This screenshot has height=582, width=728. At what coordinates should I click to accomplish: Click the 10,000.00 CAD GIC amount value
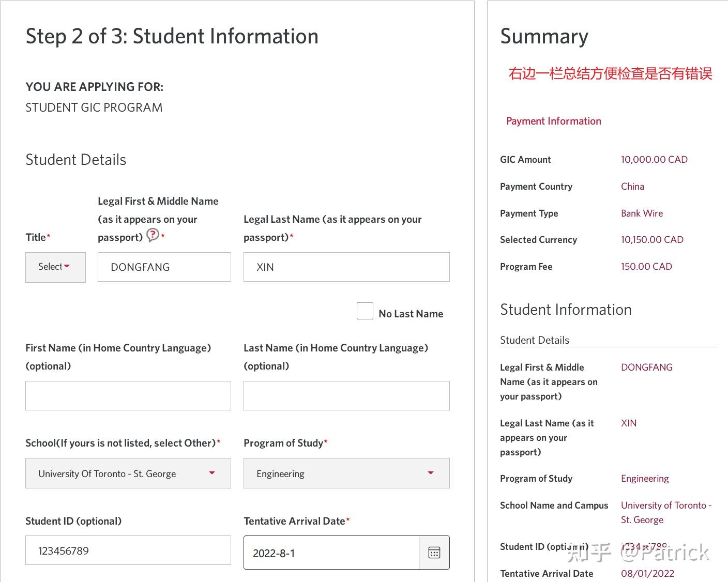[x=654, y=160]
